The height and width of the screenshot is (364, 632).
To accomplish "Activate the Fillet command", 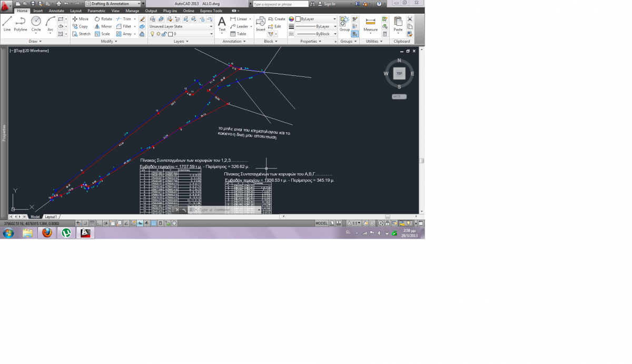I will [124, 26].
